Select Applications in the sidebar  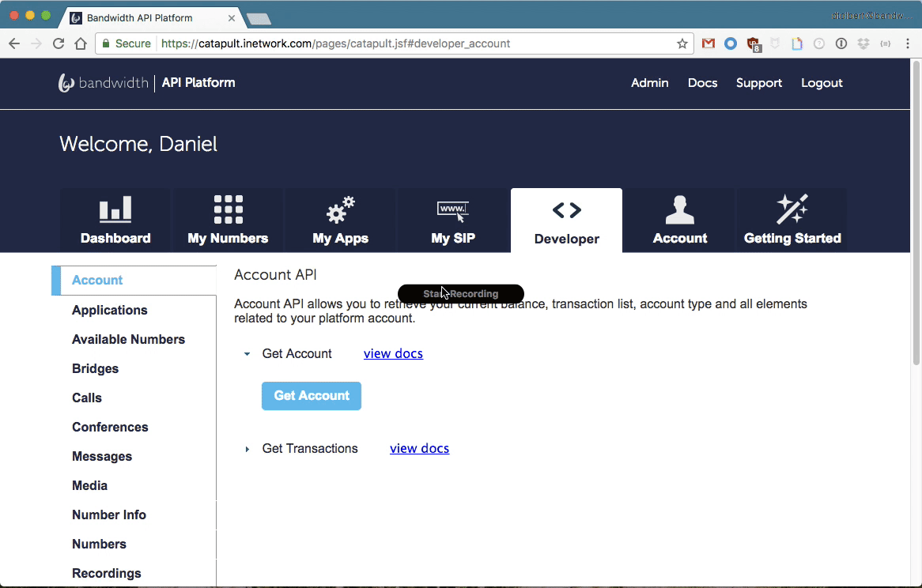point(109,310)
